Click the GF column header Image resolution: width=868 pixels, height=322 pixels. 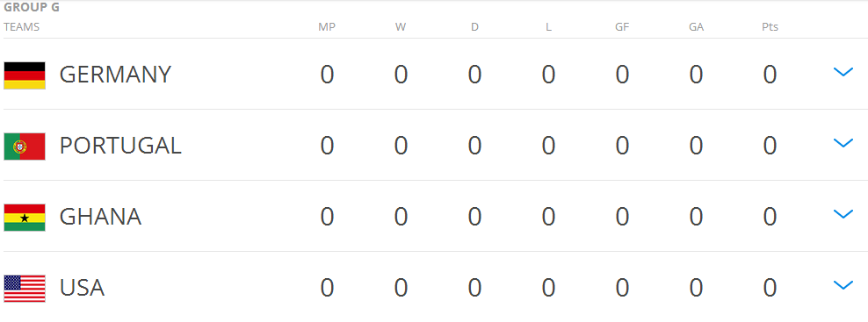click(622, 27)
